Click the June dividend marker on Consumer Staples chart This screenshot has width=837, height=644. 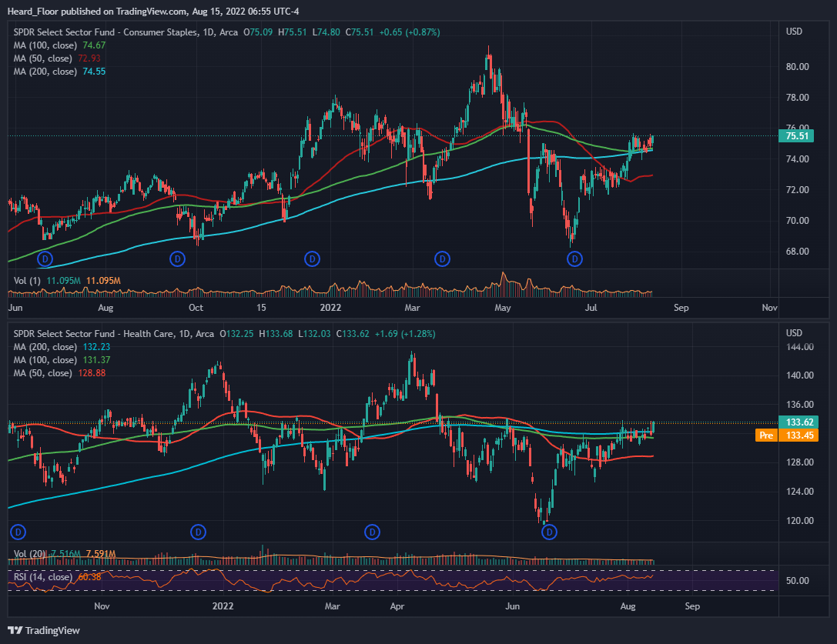[x=45, y=259]
